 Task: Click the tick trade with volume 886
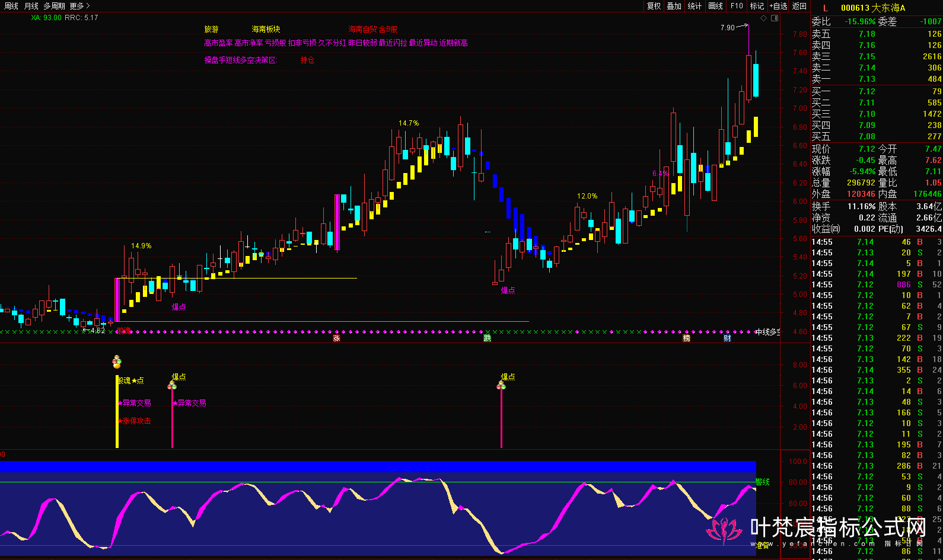[x=904, y=284]
